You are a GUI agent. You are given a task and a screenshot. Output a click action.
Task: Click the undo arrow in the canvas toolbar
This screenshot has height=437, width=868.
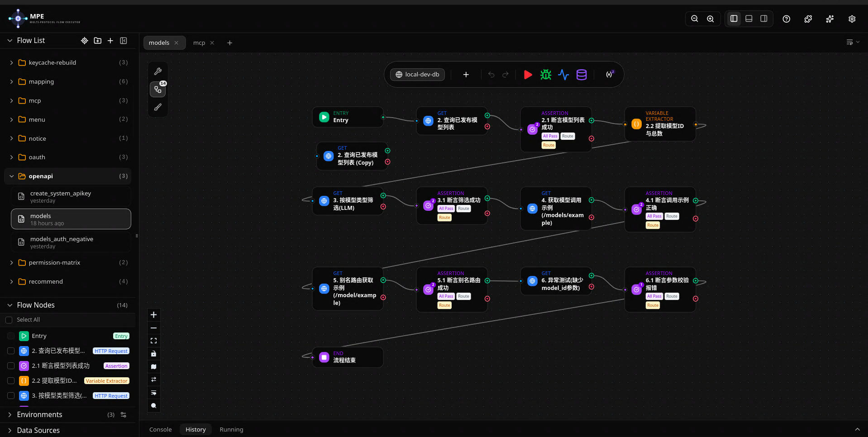click(491, 75)
